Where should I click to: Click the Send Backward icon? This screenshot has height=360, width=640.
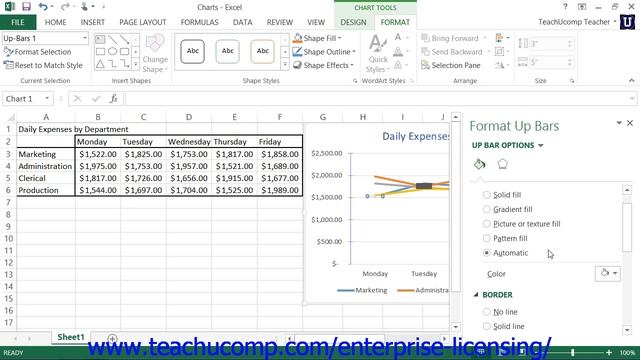425,52
